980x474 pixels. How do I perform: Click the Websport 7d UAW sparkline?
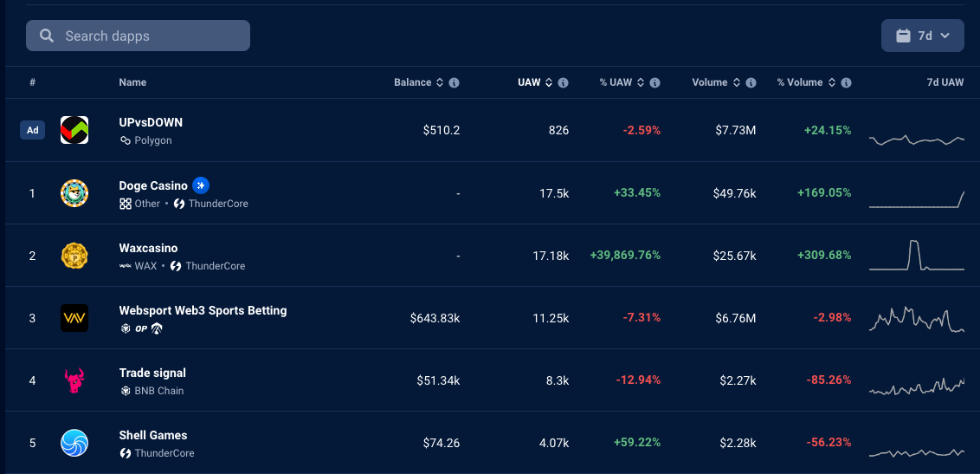coord(916,320)
